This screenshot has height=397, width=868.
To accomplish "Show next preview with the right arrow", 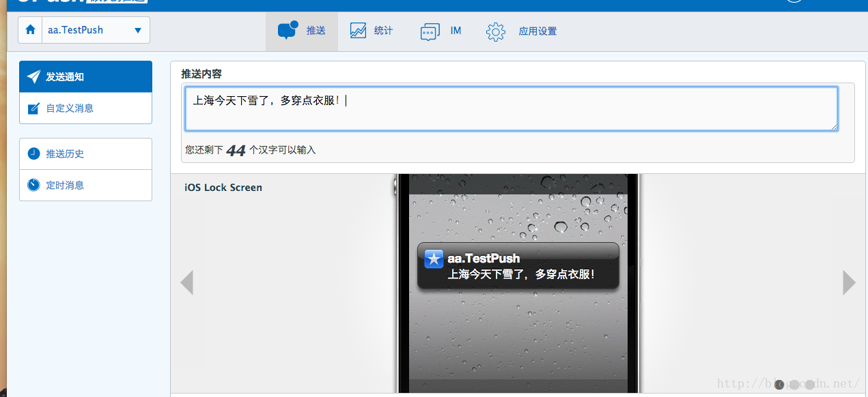I will pos(849,282).
